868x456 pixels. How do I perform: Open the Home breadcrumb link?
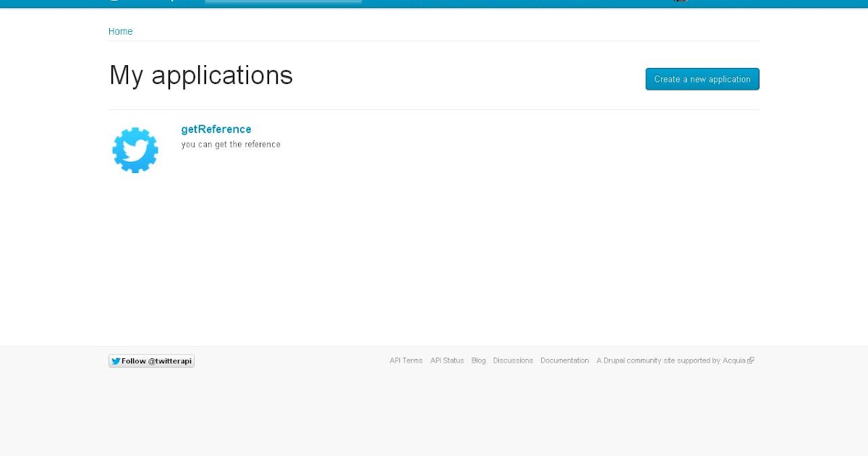click(x=120, y=31)
